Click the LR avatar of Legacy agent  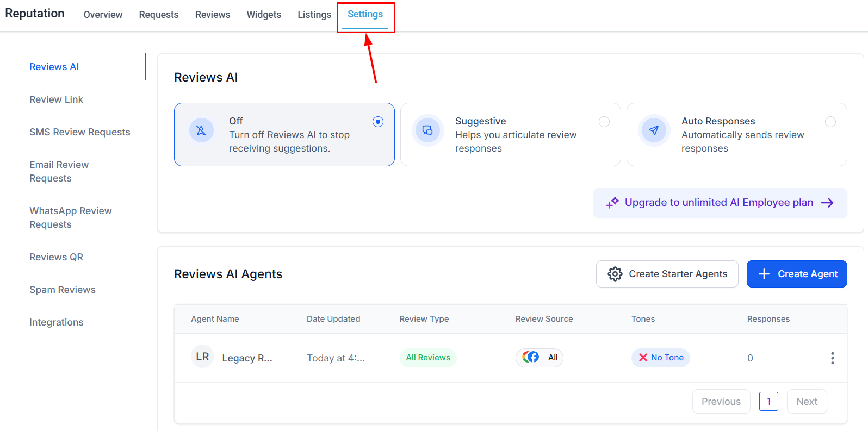click(x=202, y=357)
